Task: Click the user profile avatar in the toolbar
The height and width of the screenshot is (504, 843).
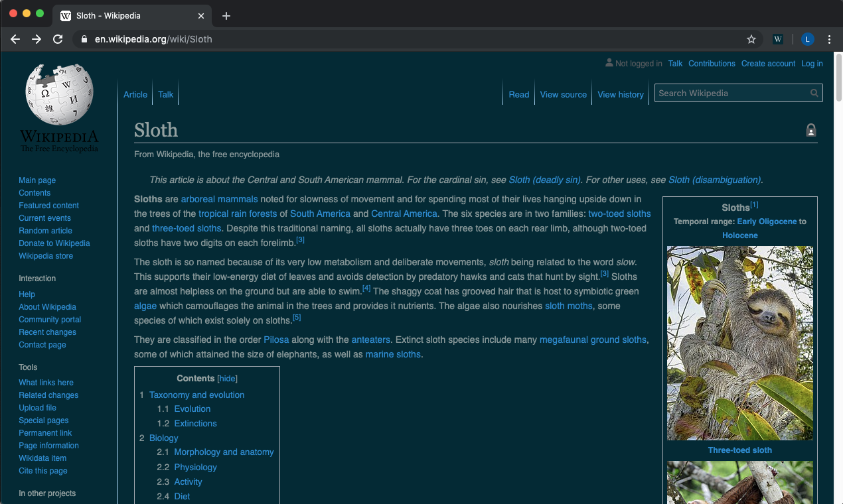Action: point(807,39)
